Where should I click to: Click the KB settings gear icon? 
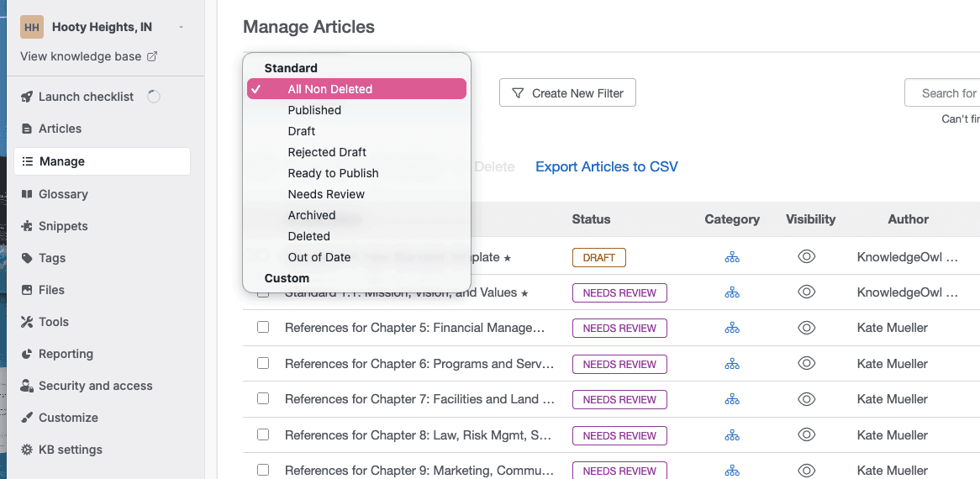pos(27,450)
